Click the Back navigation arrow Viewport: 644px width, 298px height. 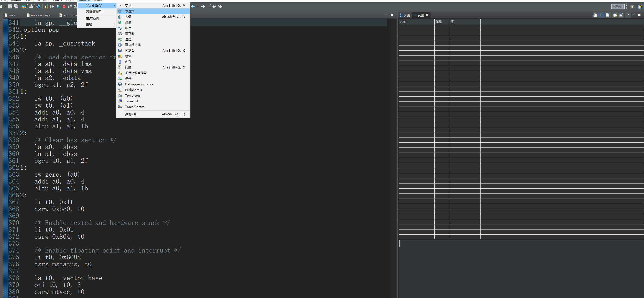click(193, 6)
